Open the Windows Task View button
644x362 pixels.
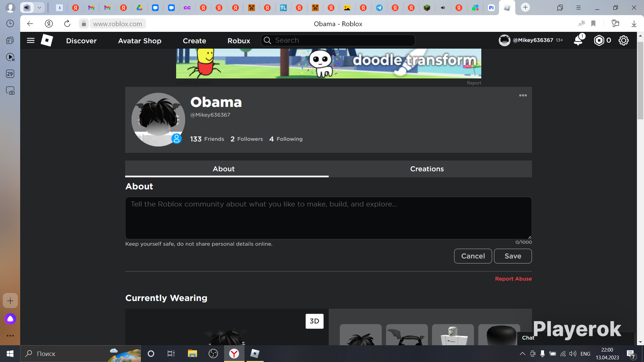171,354
